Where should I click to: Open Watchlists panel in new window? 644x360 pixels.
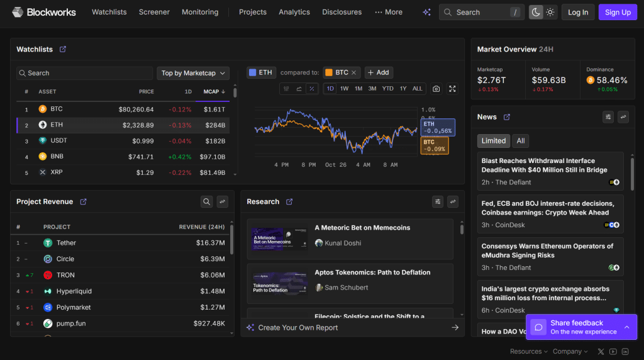pos(63,49)
